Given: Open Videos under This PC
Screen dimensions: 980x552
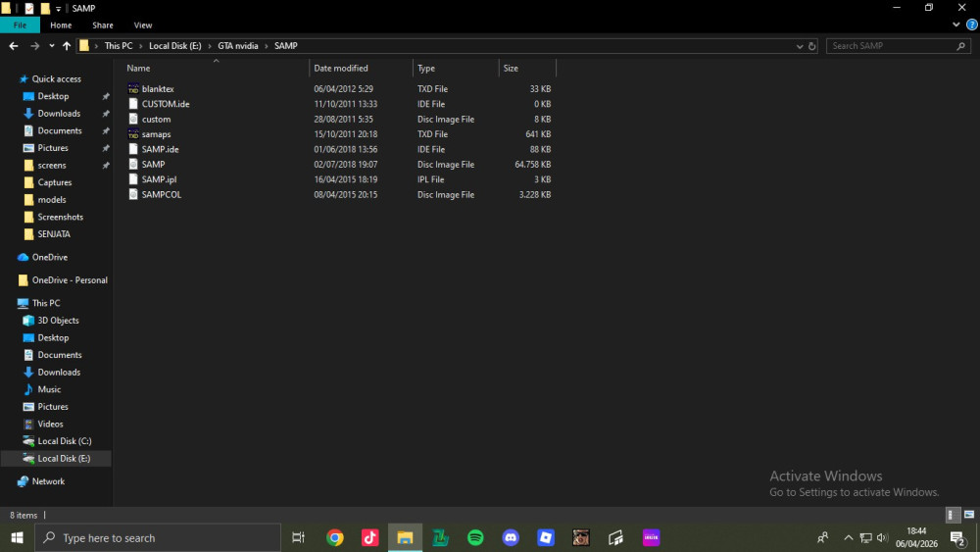Looking at the screenshot, I should [x=50, y=424].
